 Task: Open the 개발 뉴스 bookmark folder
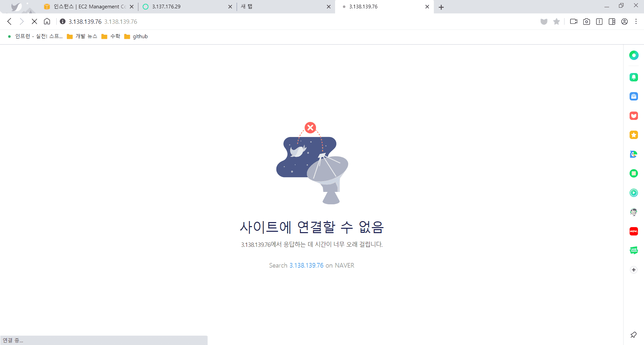82,36
